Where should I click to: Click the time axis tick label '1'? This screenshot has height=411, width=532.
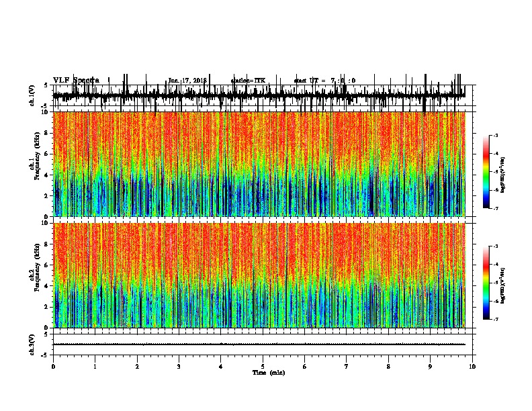(95, 367)
